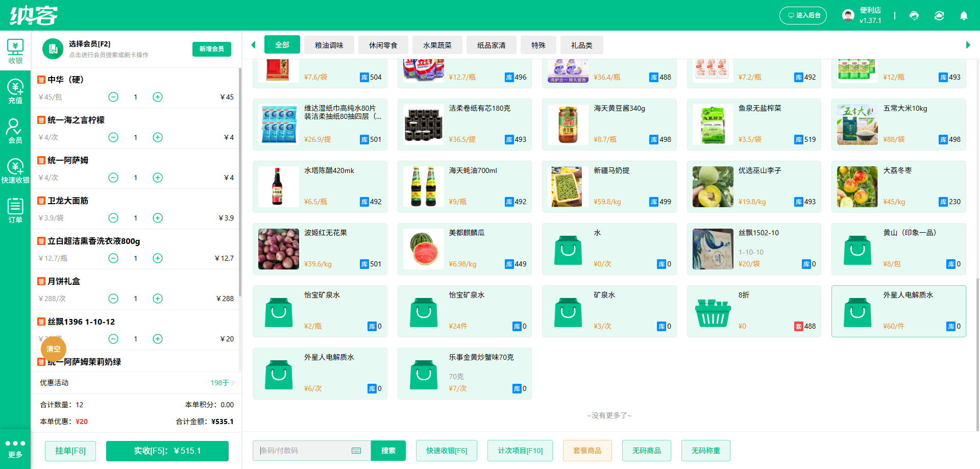Add the 五常大米10kg product card
The width and height of the screenshot is (980, 469).
tap(899, 125)
